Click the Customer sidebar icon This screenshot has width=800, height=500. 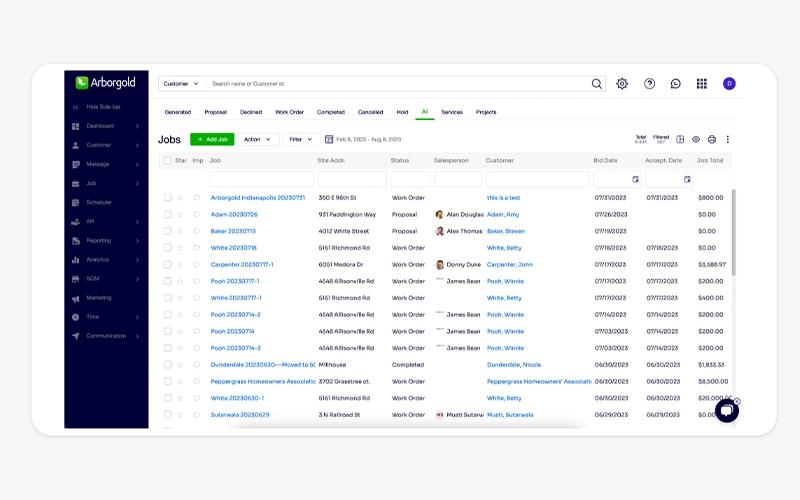[x=76, y=145]
